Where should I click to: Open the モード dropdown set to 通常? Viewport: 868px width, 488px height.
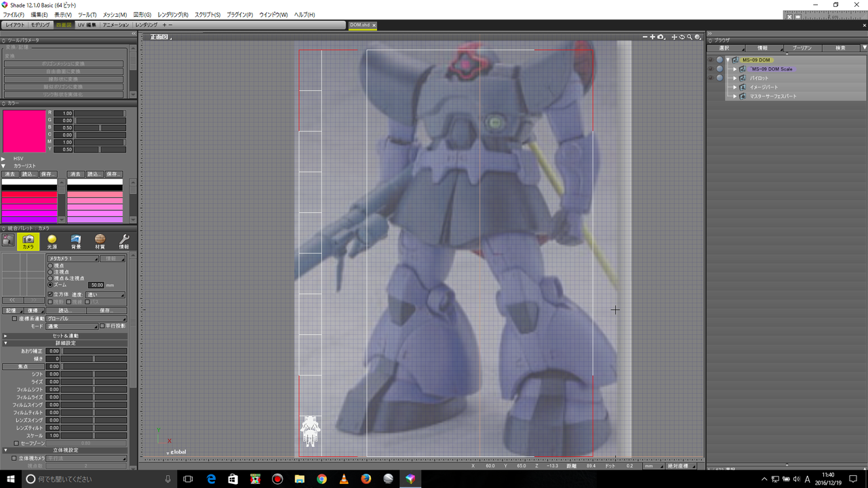pos(72,326)
